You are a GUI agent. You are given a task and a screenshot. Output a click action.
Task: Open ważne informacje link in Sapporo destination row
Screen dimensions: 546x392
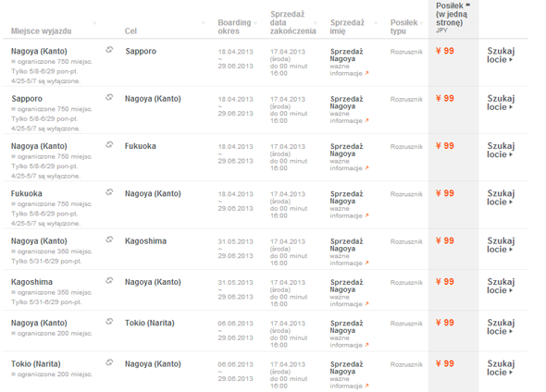(349, 70)
